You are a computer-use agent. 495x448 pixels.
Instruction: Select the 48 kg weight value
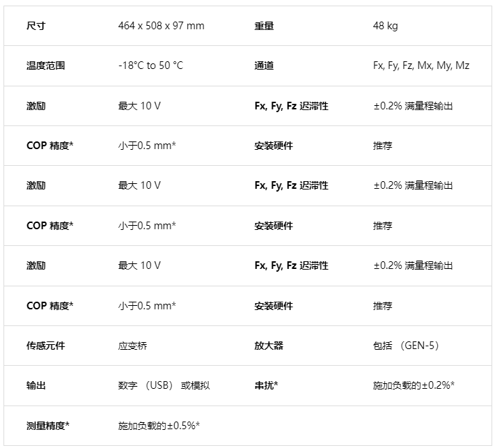point(386,26)
